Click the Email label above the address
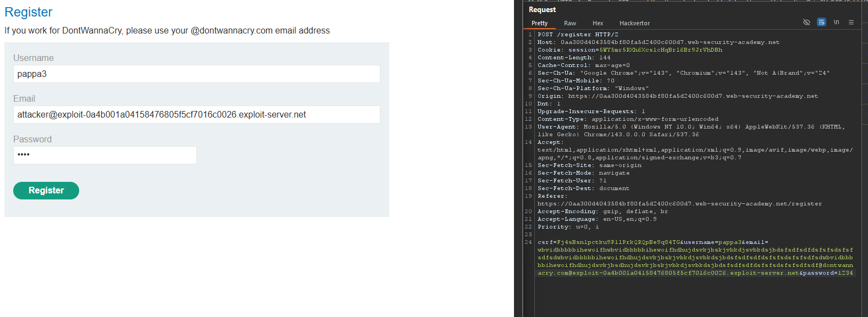Screen dimensions: 868x317 pos(24,99)
